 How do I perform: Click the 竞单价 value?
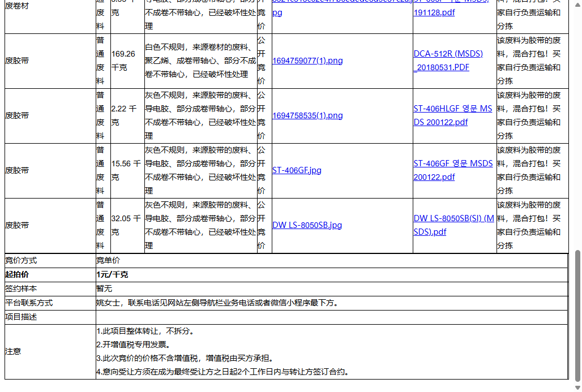click(108, 261)
